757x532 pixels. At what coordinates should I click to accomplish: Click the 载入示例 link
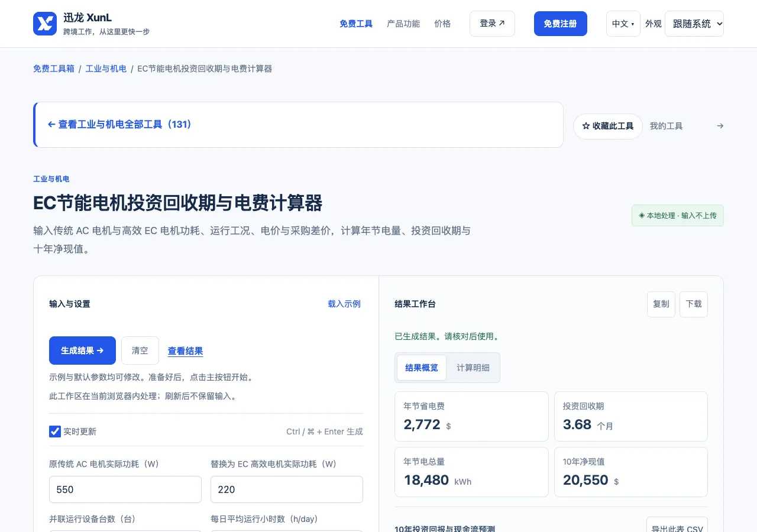click(344, 304)
